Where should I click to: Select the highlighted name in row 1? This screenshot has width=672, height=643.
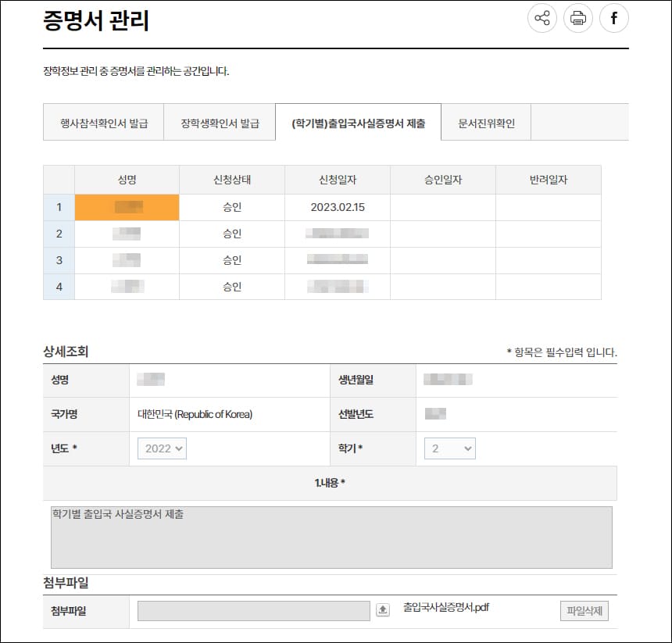coord(126,207)
